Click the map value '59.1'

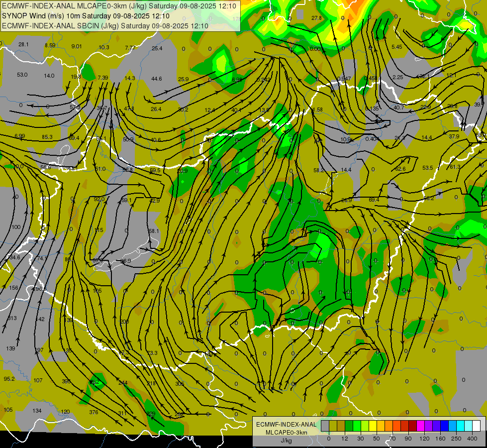pyautogui.click(x=126, y=200)
